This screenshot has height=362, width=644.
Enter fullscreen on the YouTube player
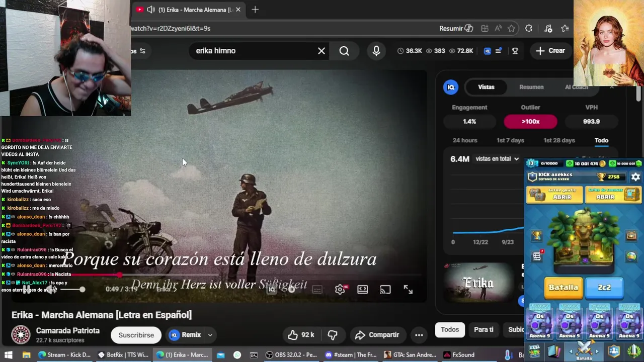(x=408, y=290)
